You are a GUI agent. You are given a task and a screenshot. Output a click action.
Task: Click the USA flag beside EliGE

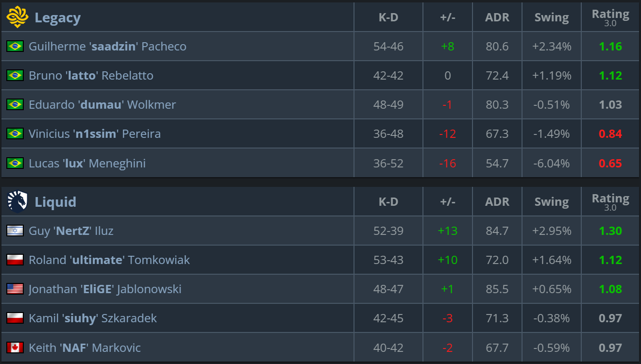point(15,289)
